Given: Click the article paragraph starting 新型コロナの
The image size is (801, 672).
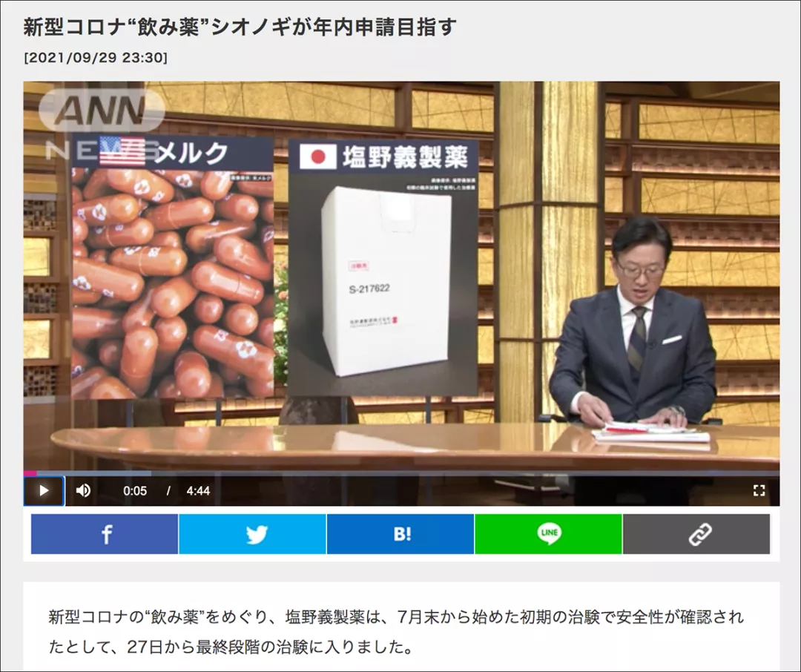Looking at the screenshot, I should click(x=396, y=632).
